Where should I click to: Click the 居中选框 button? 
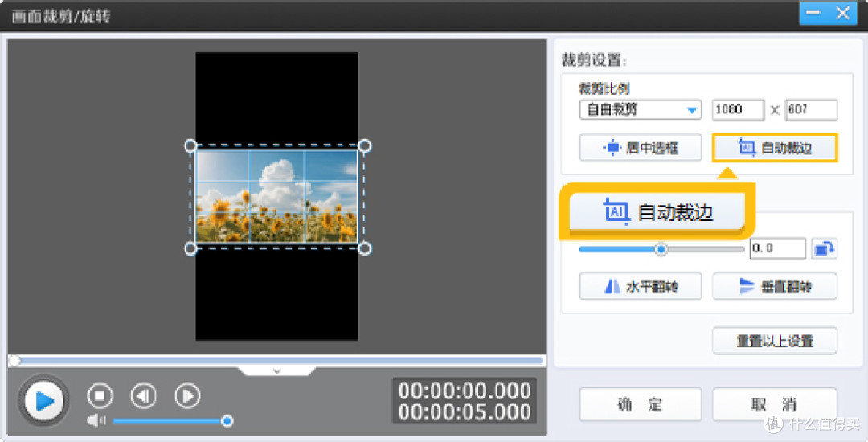tap(641, 148)
